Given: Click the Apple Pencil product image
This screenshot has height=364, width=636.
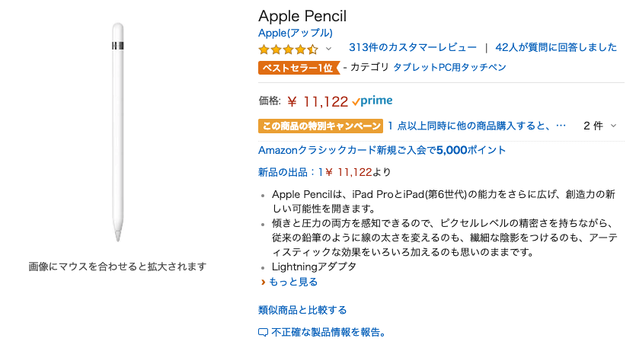Looking at the screenshot, I should coord(118,133).
